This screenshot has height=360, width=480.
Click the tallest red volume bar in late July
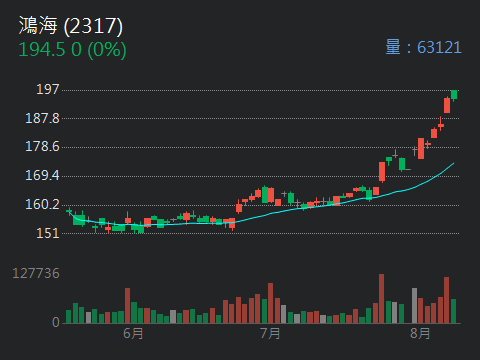381,298
